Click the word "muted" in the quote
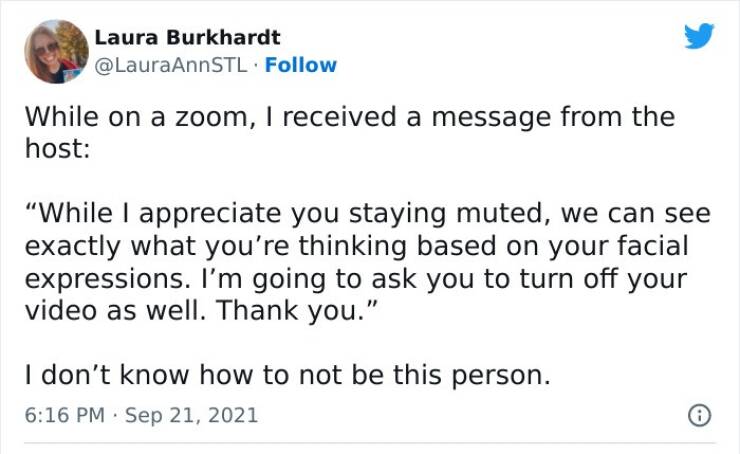The height and width of the screenshot is (454, 740). pyautogui.click(x=513, y=215)
